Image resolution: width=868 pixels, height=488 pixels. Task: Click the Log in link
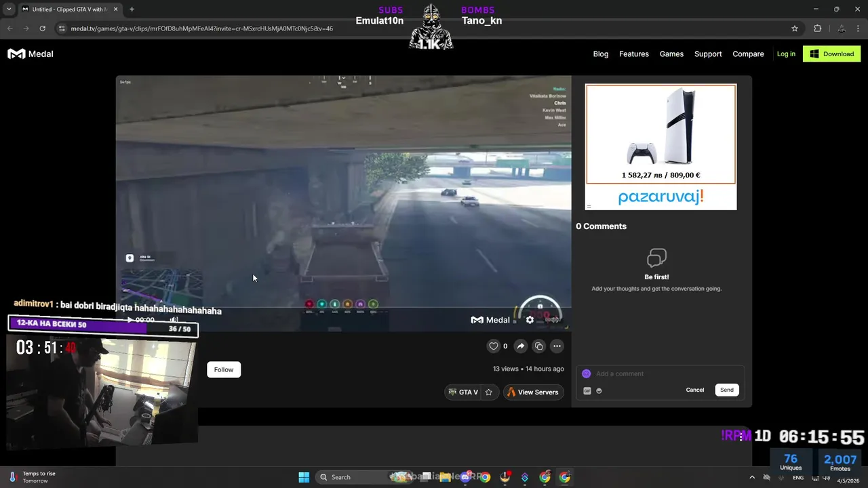click(x=786, y=54)
